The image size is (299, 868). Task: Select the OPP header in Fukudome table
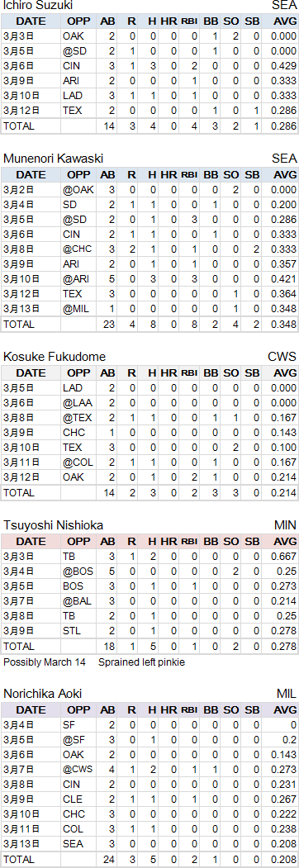(78, 372)
